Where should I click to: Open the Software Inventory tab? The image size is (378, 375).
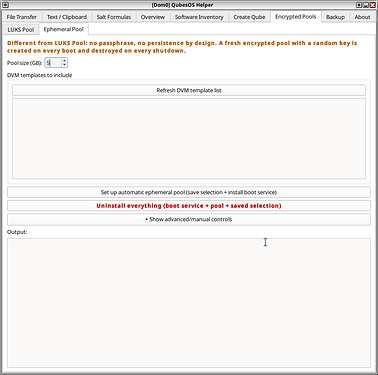pos(199,17)
